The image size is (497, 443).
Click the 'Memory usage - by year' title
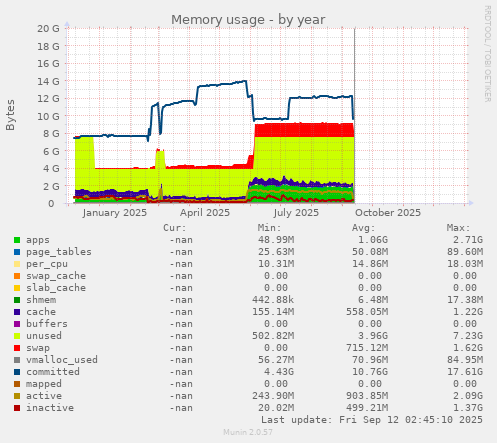coord(248,20)
